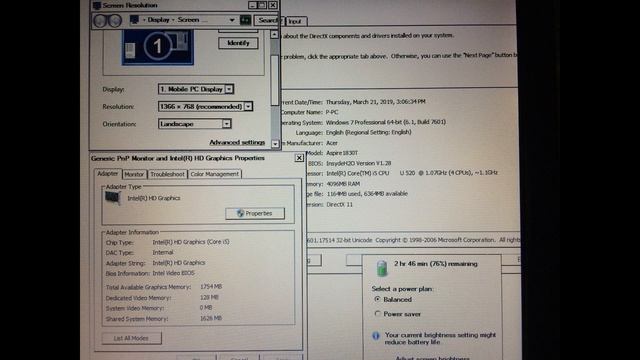The width and height of the screenshot is (640, 360).
Task: Click the Intel HD Graphics adapter card icon
Action: pyautogui.click(x=113, y=198)
